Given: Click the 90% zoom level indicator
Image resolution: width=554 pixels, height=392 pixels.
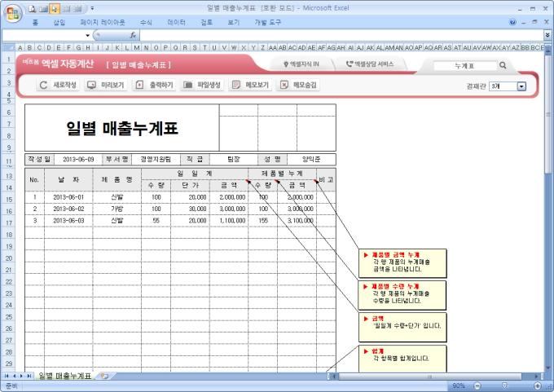Looking at the screenshot, I should click(x=459, y=385).
